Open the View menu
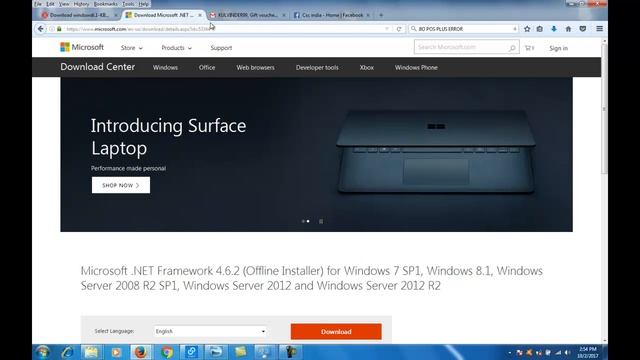This screenshot has width=640, height=360. (64, 4)
